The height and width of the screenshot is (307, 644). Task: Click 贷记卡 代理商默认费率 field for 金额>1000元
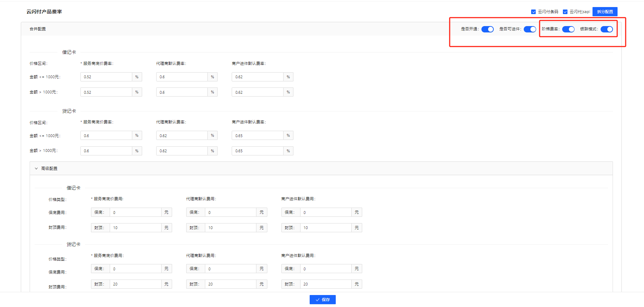182,151
